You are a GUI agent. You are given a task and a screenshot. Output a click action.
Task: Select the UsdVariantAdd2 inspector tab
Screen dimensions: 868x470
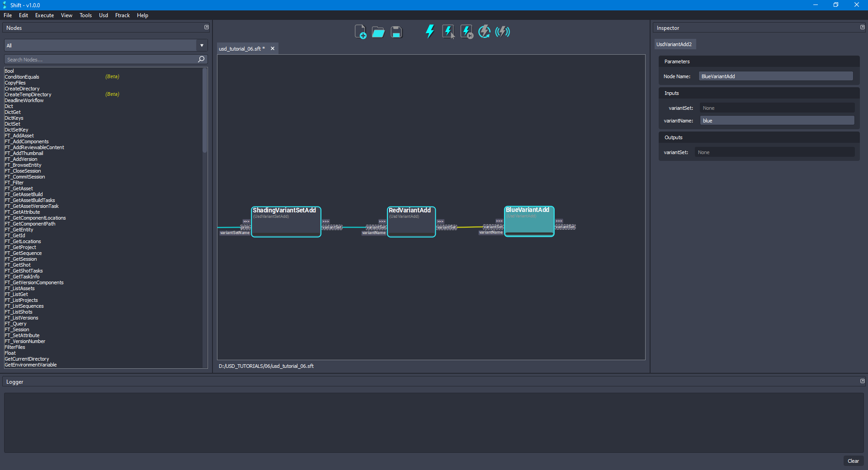click(x=675, y=44)
